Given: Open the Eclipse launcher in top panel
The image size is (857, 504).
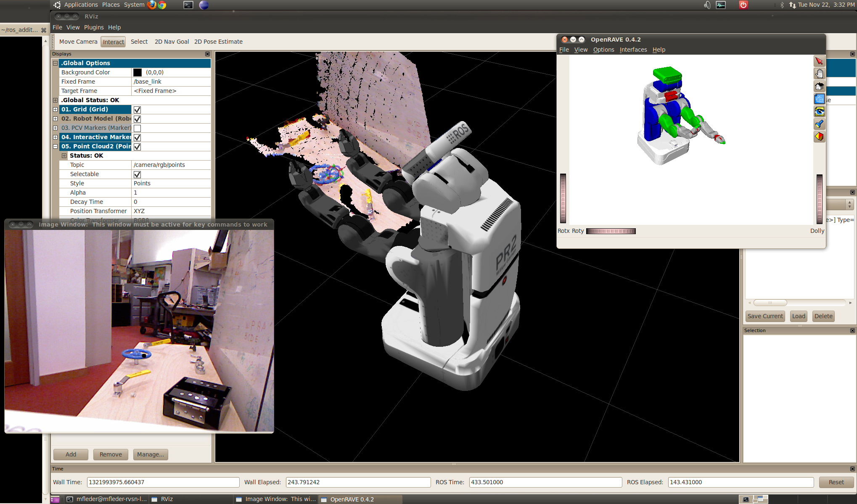Looking at the screenshot, I should point(204,5).
